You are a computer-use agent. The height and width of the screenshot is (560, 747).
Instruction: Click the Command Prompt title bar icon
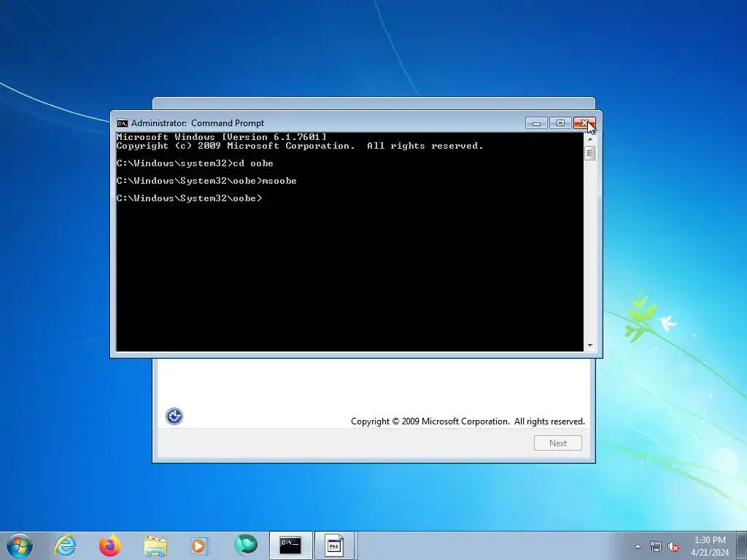tap(123, 123)
